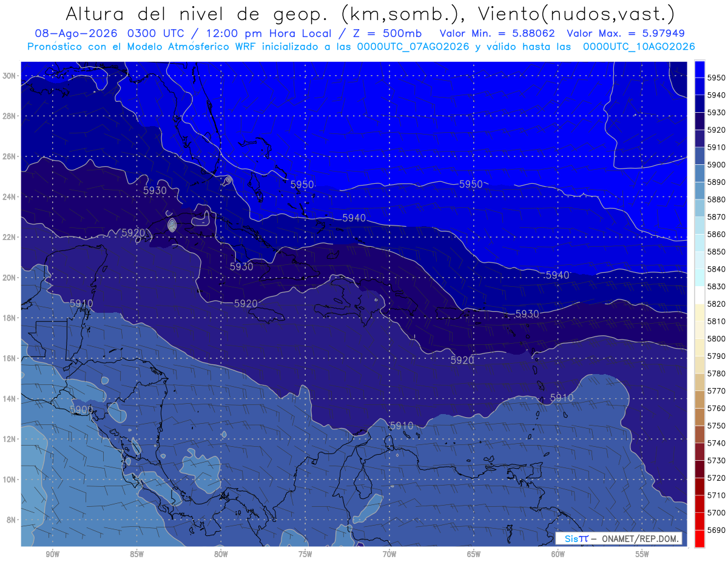
Task: Click the '85W' longitude axis label
Action: point(137,554)
